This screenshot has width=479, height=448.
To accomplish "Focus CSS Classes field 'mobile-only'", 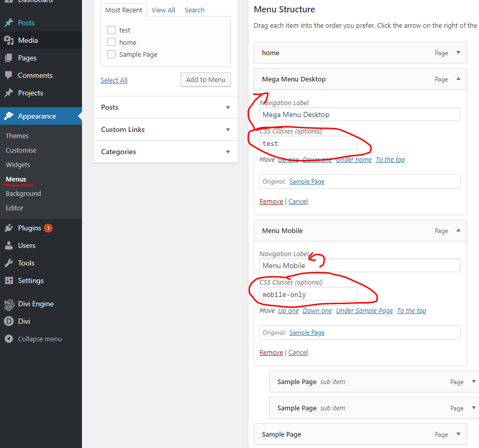I will (308, 294).
